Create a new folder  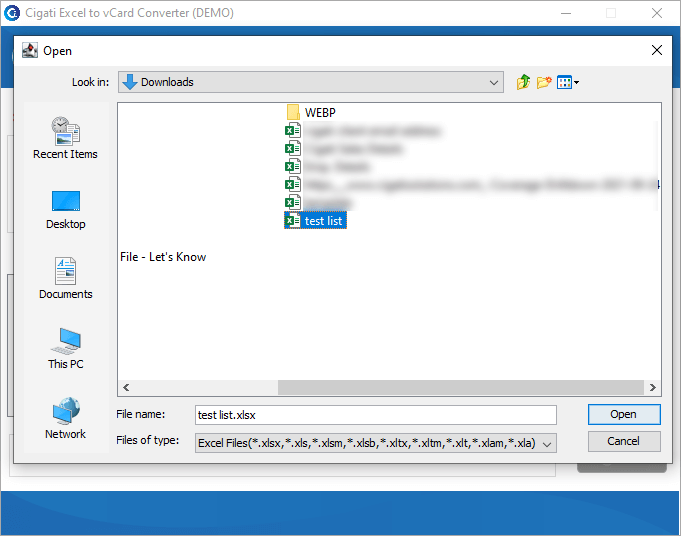point(544,82)
